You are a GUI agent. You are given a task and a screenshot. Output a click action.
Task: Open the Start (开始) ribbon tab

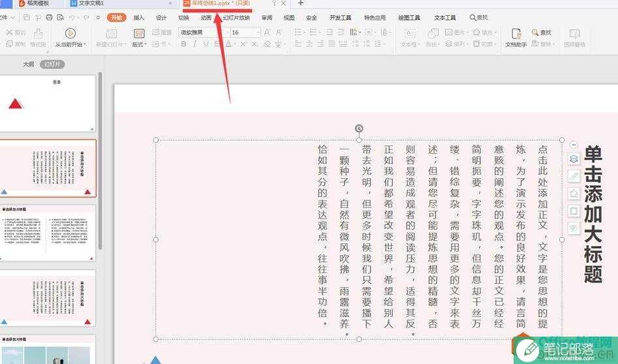tap(117, 18)
